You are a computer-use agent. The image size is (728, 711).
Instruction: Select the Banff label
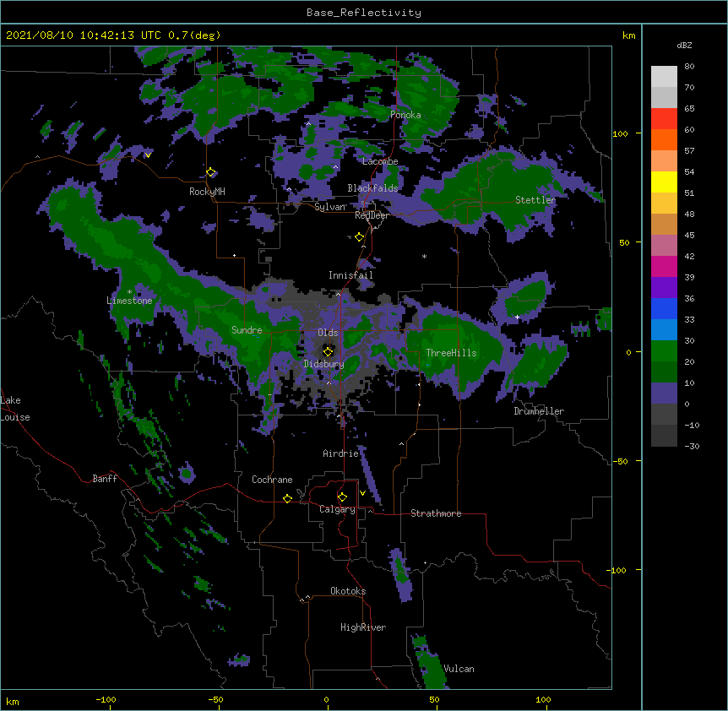tap(105, 479)
